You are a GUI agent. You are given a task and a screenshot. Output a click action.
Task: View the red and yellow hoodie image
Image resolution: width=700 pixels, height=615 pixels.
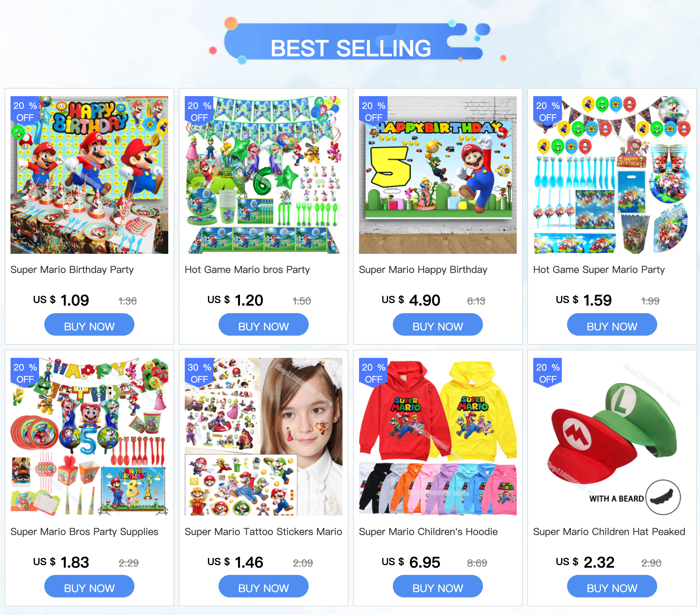(x=438, y=437)
